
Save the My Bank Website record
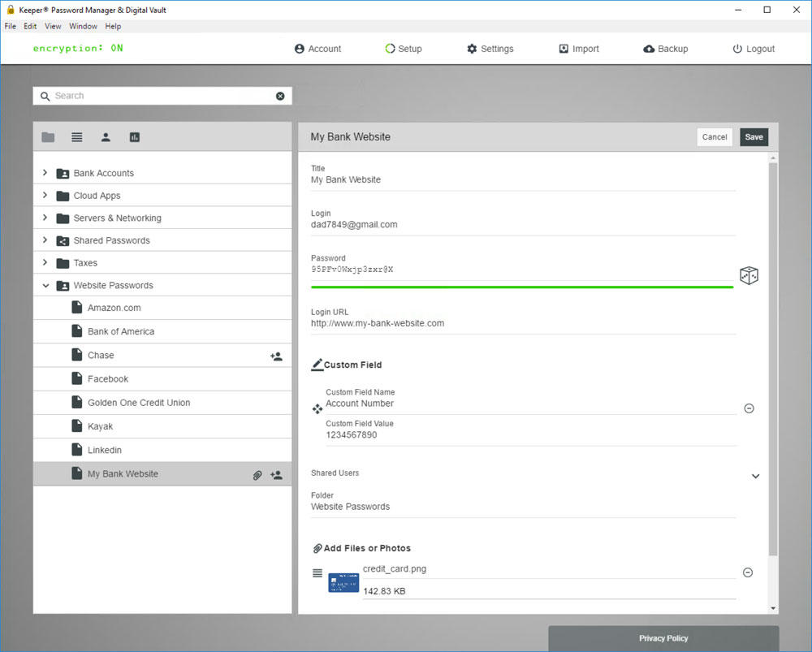click(754, 137)
